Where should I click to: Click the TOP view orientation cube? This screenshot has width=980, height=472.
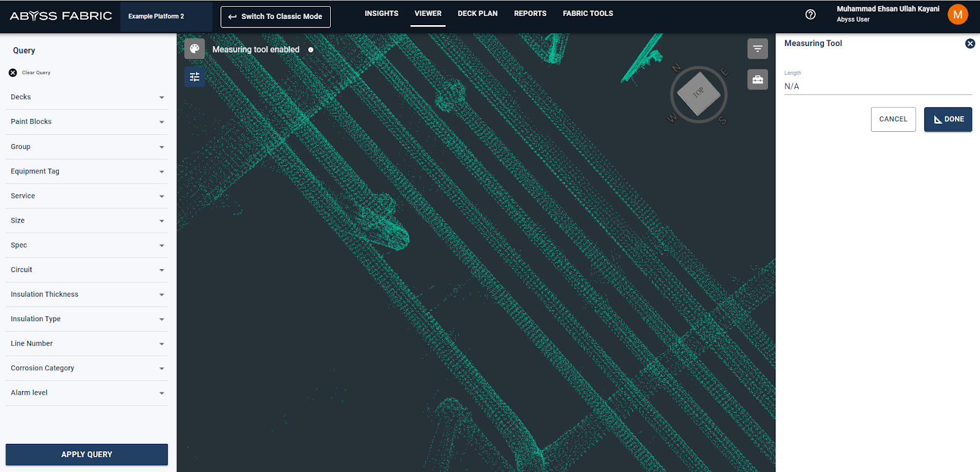698,94
